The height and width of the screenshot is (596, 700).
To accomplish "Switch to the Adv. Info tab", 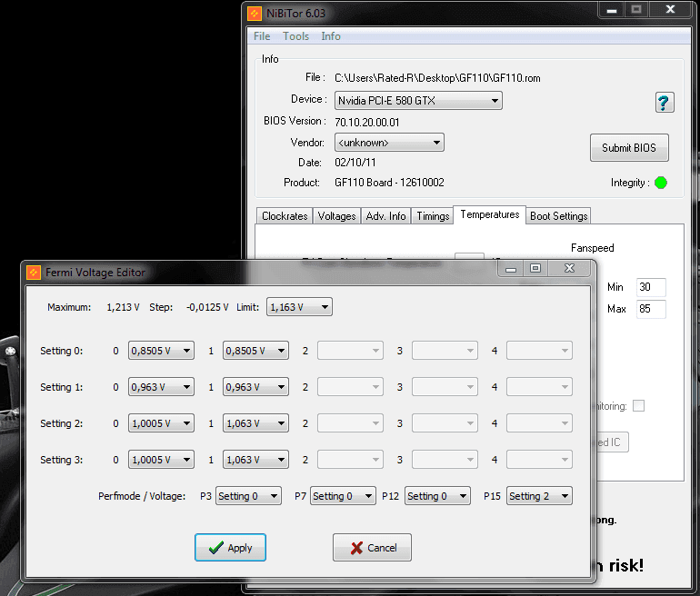I will 385,216.
